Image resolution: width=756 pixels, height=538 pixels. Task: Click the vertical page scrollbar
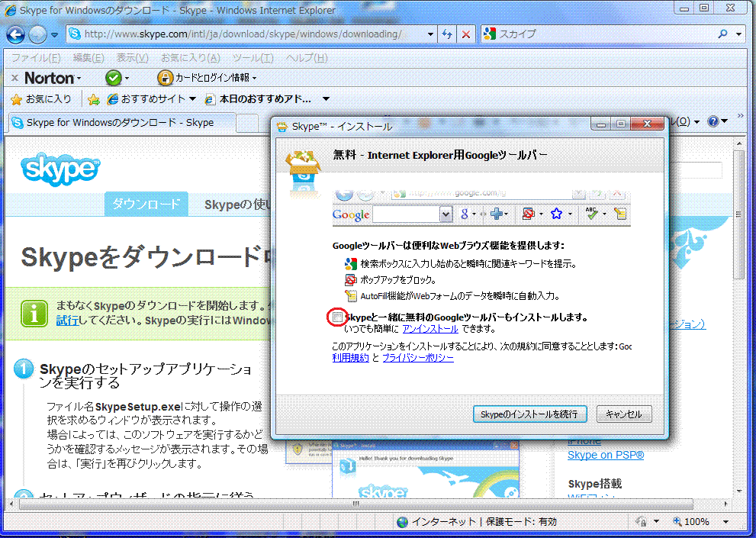pyautogui.click(x=738, y=214)
